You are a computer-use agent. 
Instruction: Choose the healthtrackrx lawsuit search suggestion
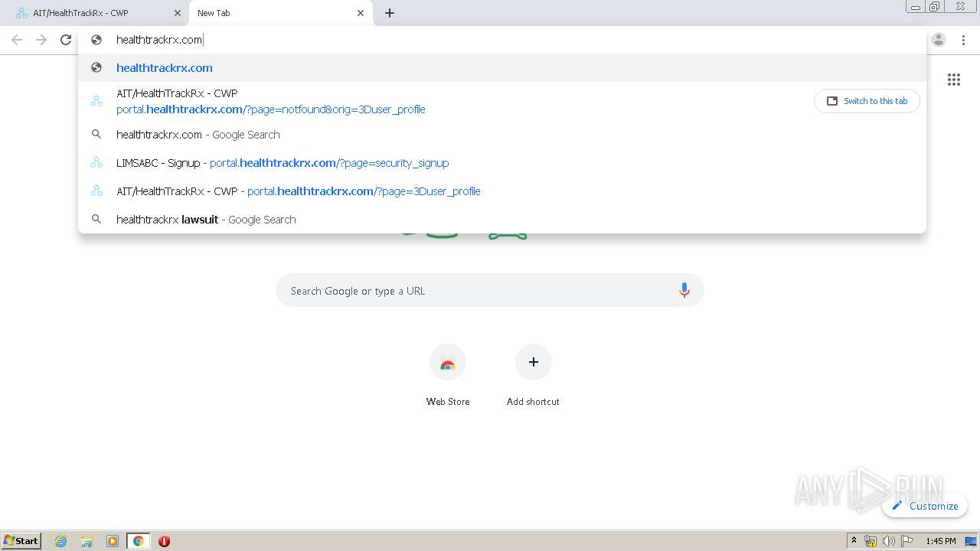coord(502,219)
